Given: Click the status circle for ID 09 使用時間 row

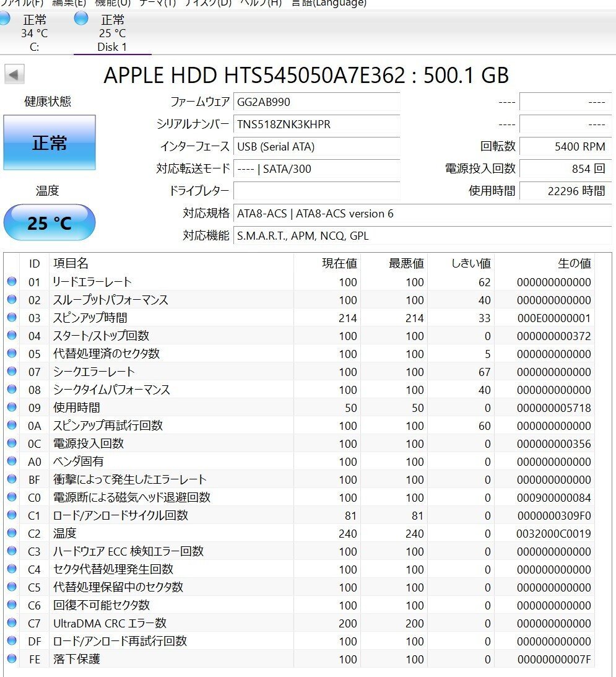Looking at the screenshot, I should 12,407.
